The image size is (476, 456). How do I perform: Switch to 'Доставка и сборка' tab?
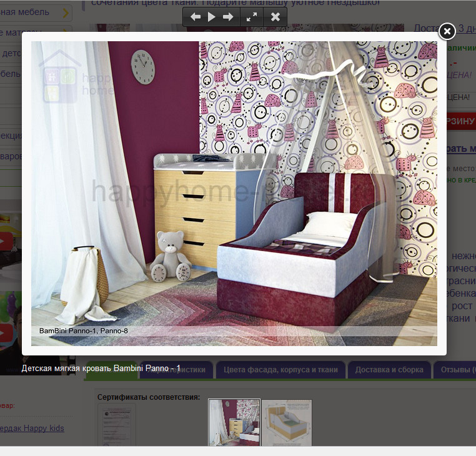390,369
